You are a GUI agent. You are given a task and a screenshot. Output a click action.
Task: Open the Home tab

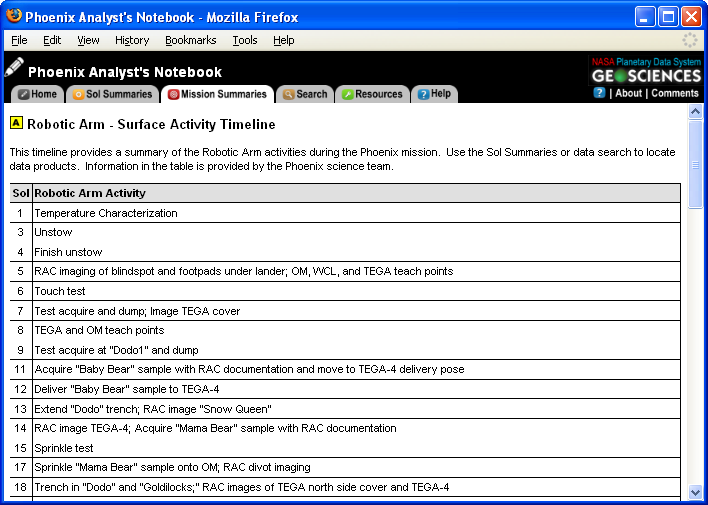[x=36, y=94]
